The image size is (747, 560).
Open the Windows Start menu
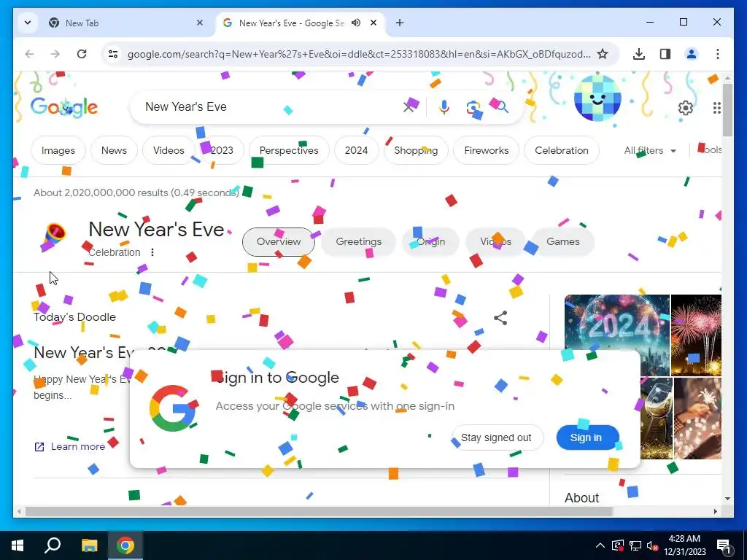coord(18,545)
